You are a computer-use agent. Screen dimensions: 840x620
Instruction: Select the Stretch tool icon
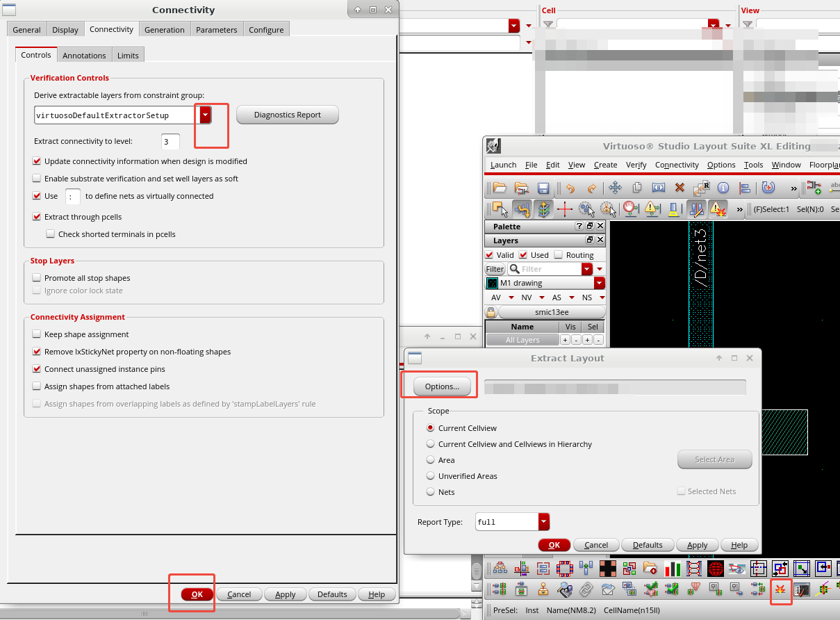pyautogui.click(x=658, y=188)
